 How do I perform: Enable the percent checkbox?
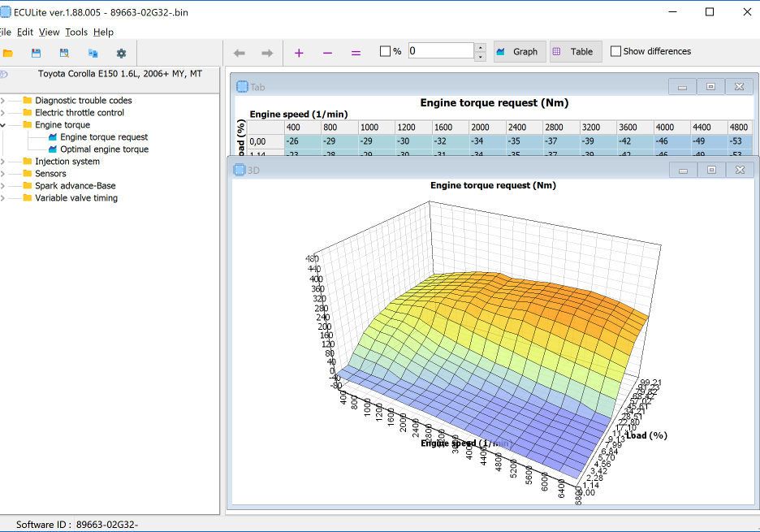[x=386, y=51]
